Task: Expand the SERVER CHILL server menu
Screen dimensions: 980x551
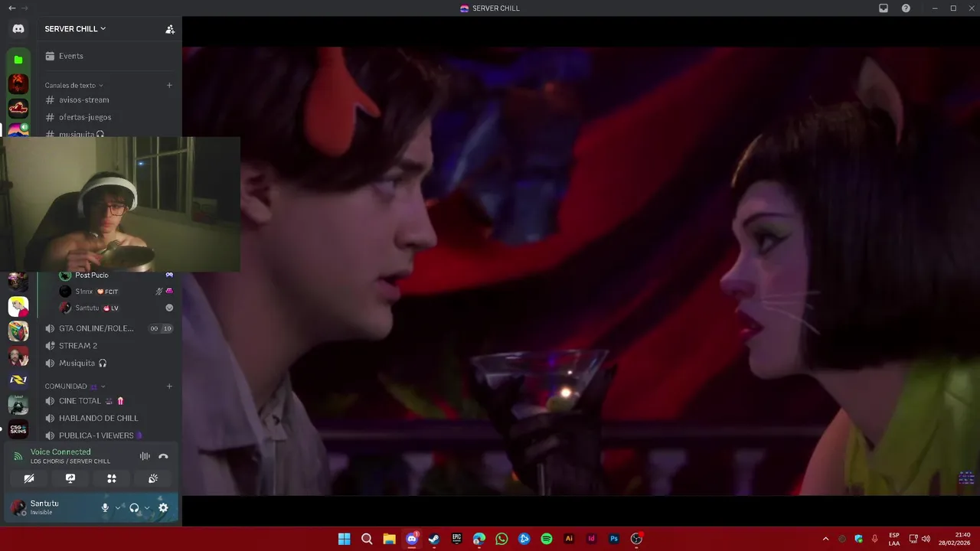Action: (x=75, y=29)
